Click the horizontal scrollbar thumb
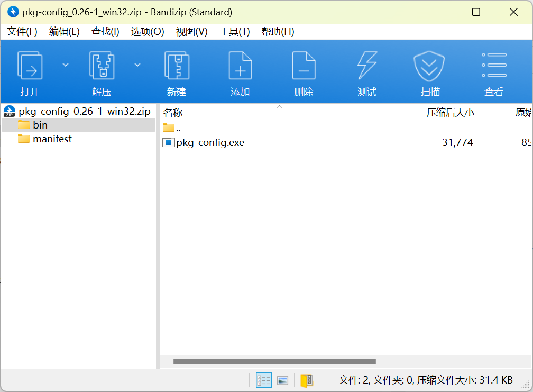Image resolution: width=533 pixels, height=392 pixels. [x=274, y=361]
